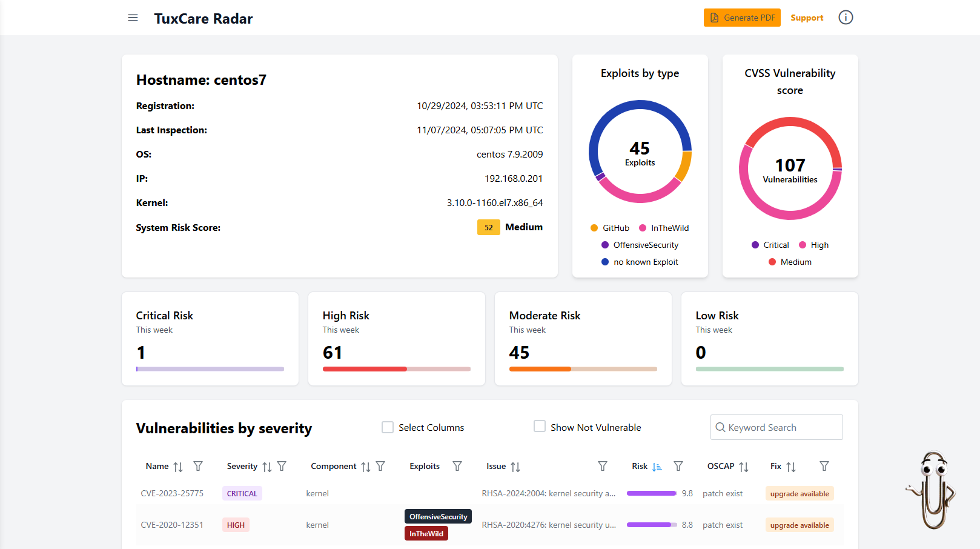This screenshot has height=549, width=980.
Task: Sort the table by Name column
Action: point(177,467)
